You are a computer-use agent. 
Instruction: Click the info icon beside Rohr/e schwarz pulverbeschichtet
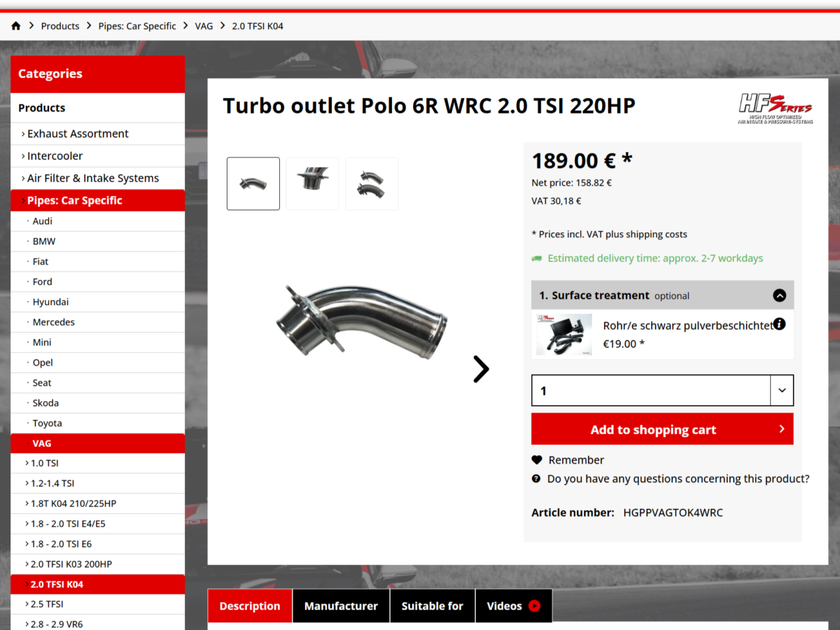(780, 324)
